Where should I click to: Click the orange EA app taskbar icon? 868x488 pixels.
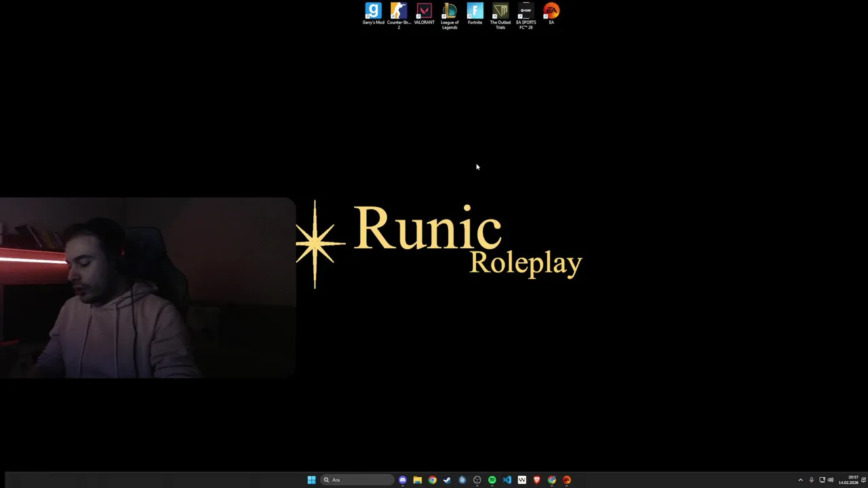(567, 480)
